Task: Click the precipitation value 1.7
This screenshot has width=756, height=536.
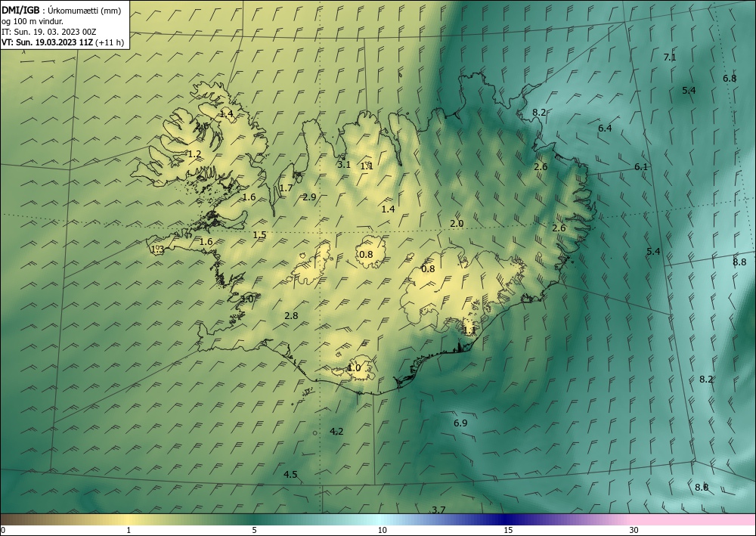Action: coord(286,188)
